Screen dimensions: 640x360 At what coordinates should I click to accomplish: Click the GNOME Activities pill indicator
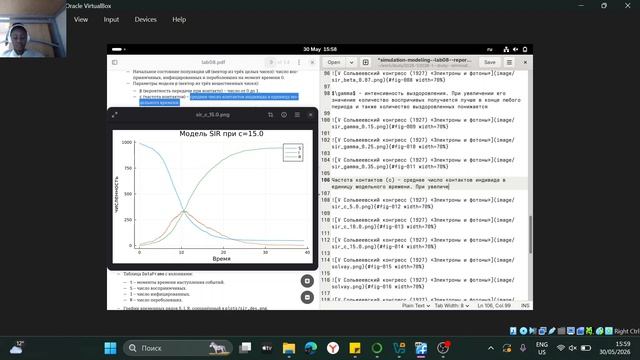tap(118, 49)
